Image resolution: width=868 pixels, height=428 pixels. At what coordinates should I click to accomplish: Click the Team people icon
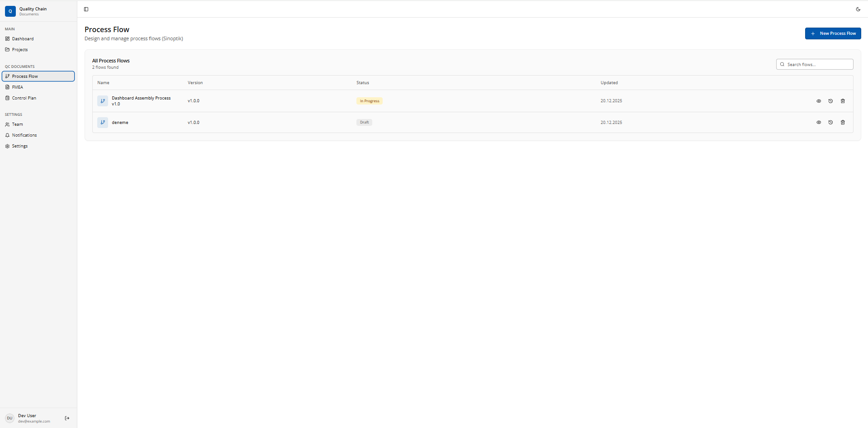pos(7,124)
